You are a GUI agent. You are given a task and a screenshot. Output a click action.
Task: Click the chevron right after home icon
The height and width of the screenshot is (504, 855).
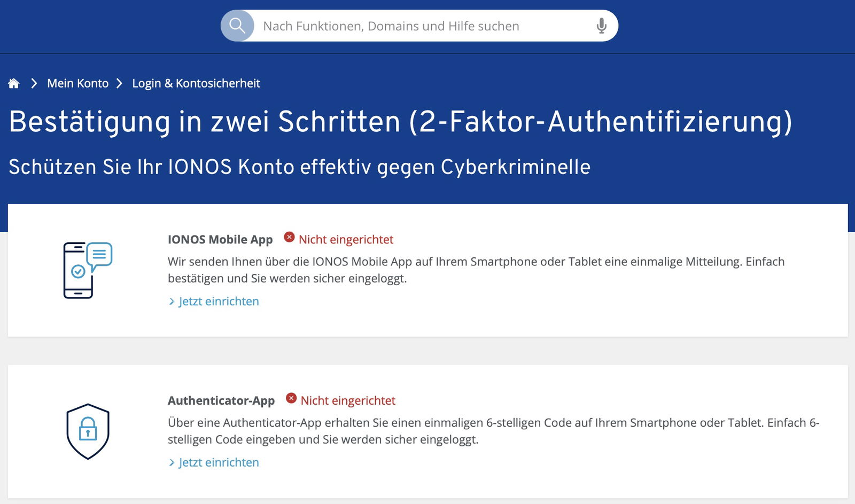pos(34,83)
